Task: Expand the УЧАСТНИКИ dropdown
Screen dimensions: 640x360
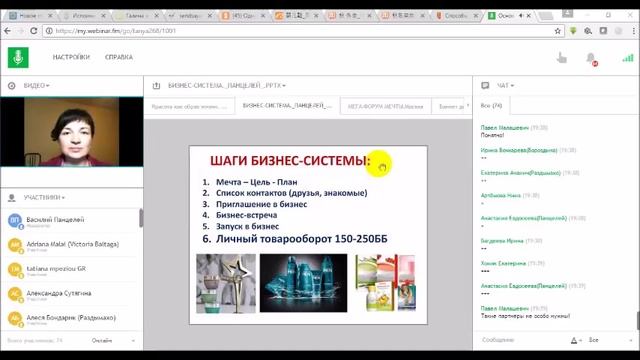Action: [44, 198]
